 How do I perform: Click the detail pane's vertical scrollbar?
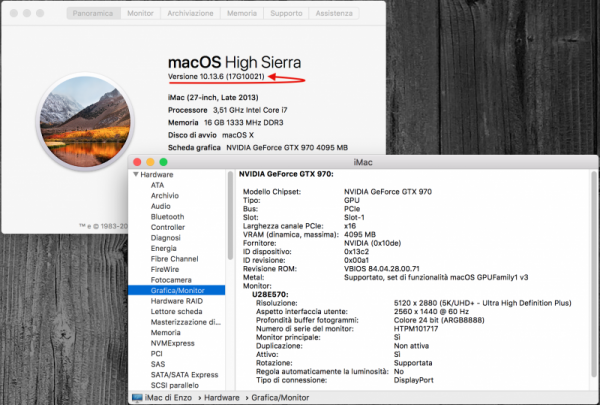click(594, 274)
